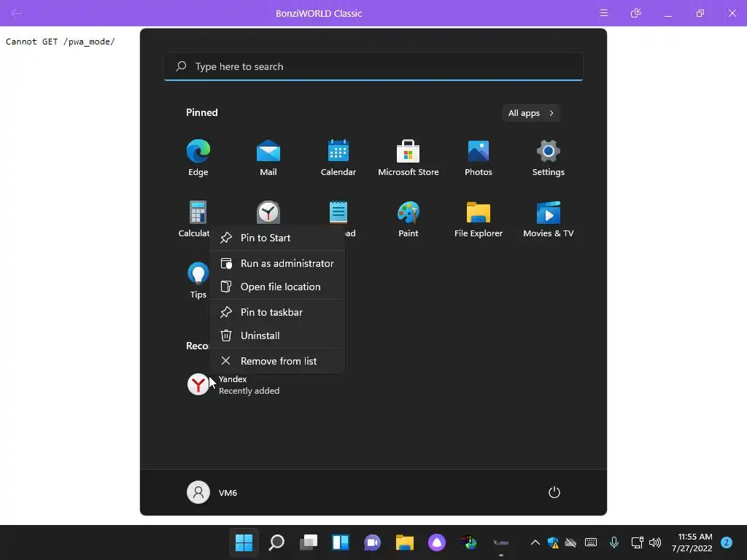
Task: Open Task View on the taskbar
Action: click(x=309, y=542)
